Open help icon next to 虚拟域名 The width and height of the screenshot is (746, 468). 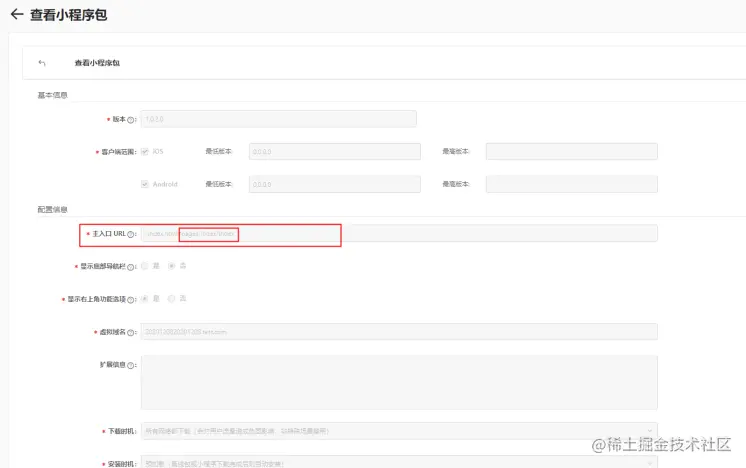tap(130, 332)
